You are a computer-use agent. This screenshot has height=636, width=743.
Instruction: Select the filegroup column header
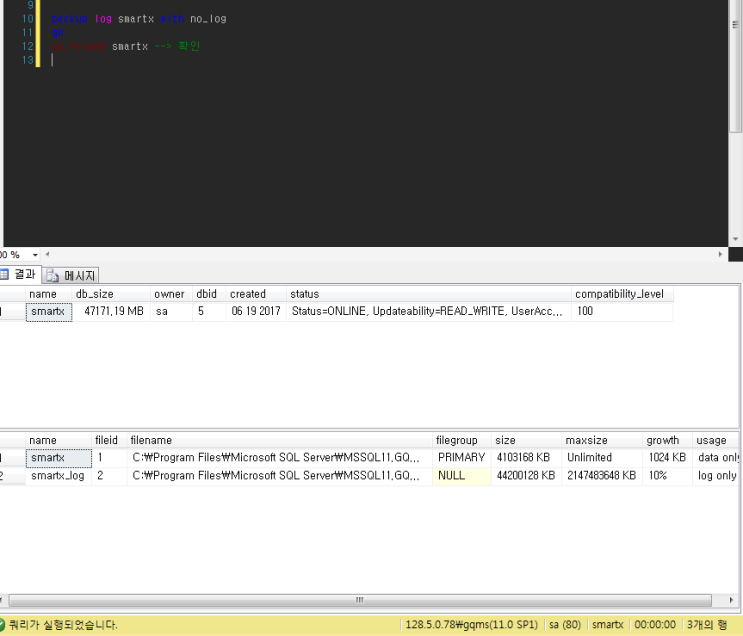pyautogui.click(x=462, y=440)
